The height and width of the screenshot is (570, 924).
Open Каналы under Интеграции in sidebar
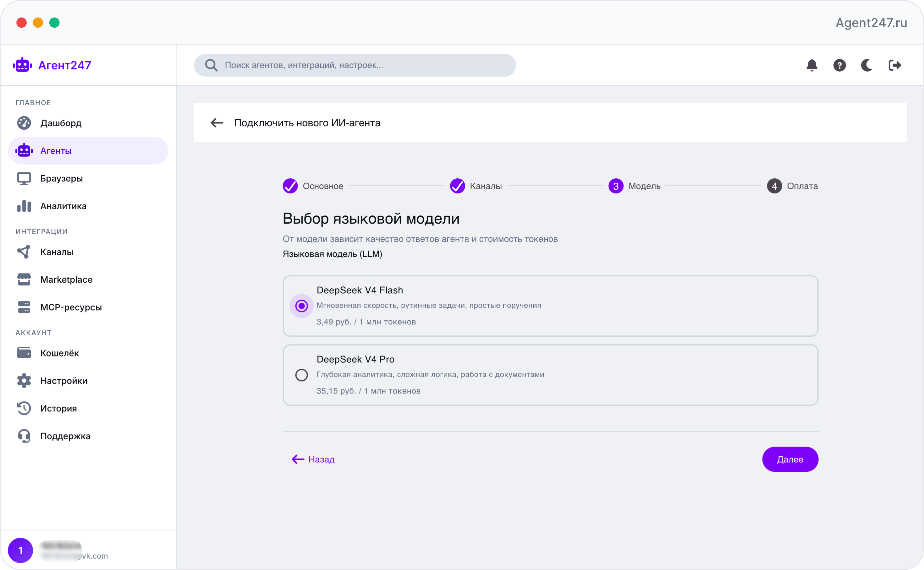tap(88, 252)
